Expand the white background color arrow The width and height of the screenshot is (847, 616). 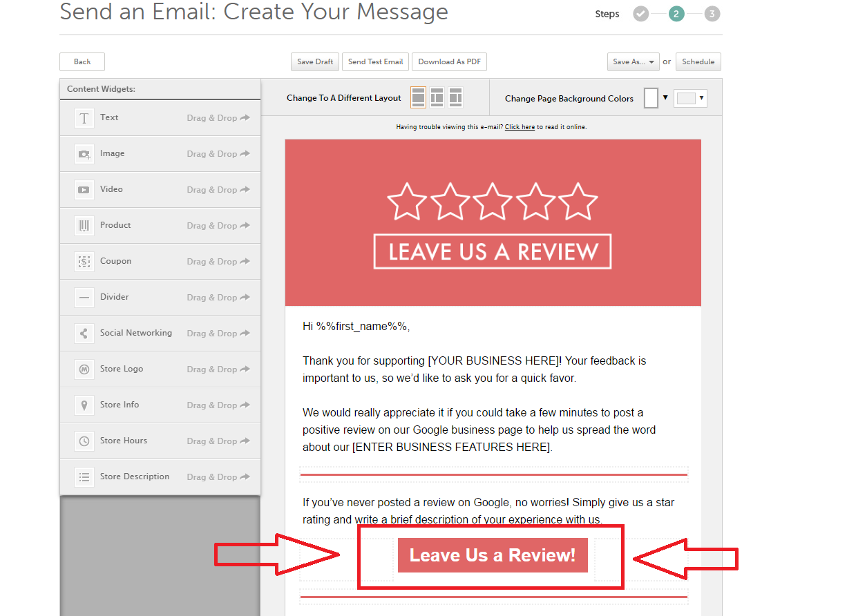click(665, 97)
